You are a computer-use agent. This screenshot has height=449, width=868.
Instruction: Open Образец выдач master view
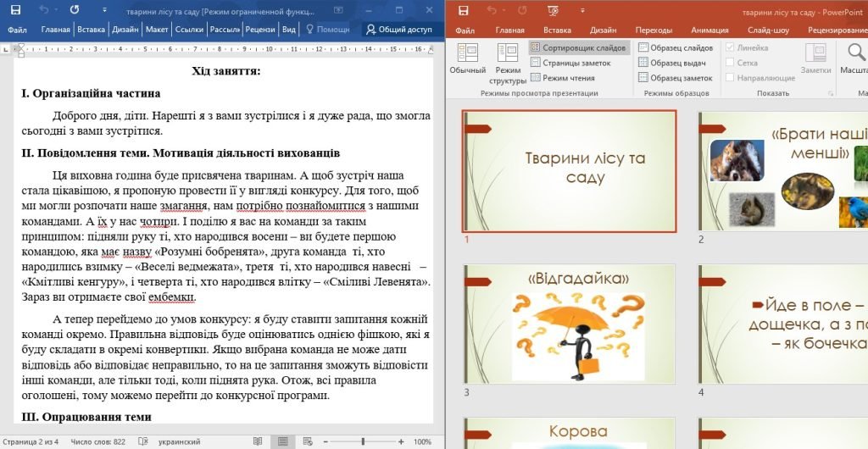pyautogui.click(x=672, y=63)
